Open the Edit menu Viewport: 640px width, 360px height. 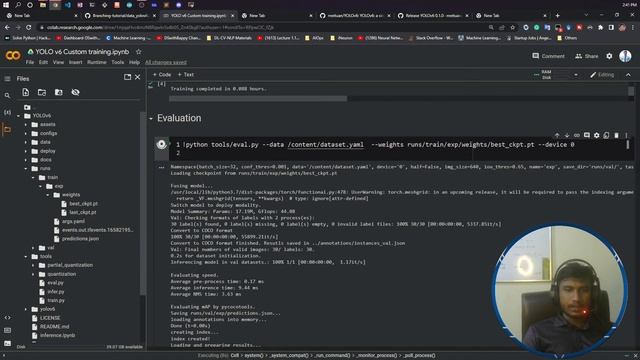(x=43, y=62)
